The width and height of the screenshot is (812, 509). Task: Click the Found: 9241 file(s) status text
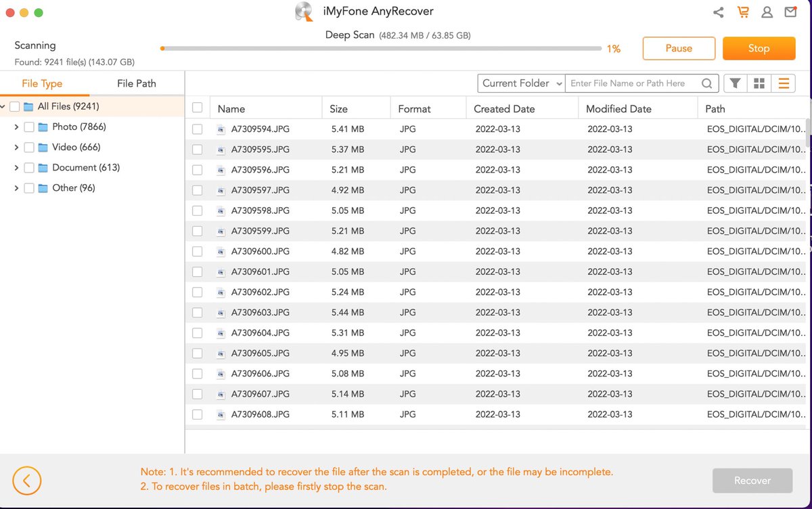[74, 62]
